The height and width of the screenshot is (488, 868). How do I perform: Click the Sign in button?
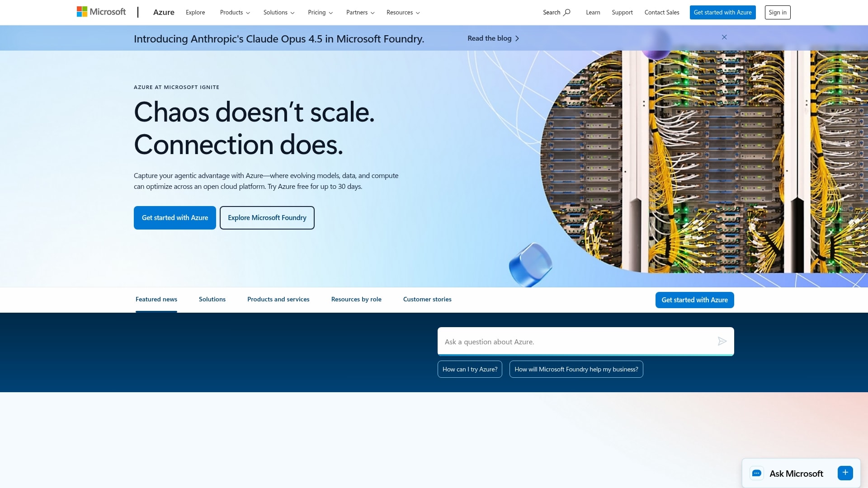click(x=777, y=12)
